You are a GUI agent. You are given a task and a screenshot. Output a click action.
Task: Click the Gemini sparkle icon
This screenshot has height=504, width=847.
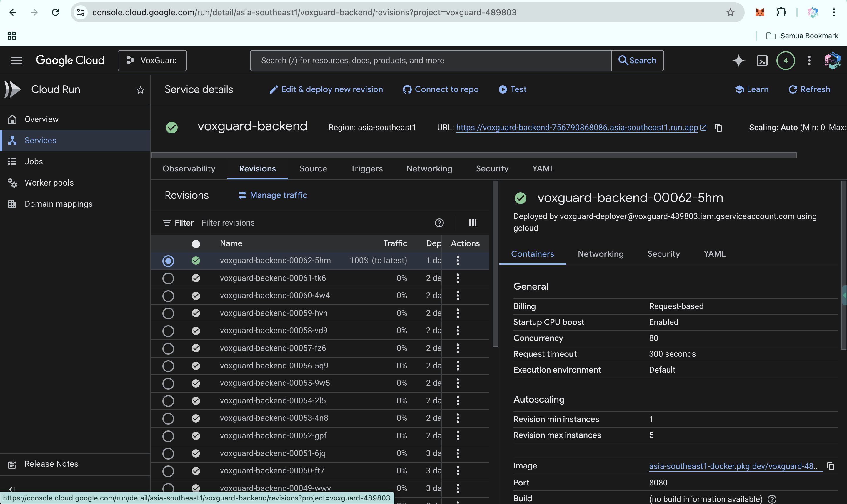click(x=738, y=61)
